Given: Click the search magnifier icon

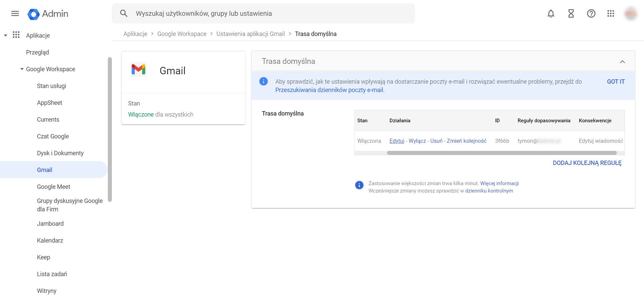Looking at the screenshot, I should coord(124,13).
